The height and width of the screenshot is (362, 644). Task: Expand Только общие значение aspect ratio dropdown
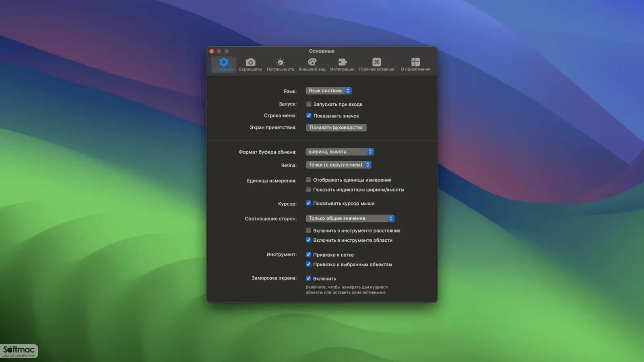(350, 218)
